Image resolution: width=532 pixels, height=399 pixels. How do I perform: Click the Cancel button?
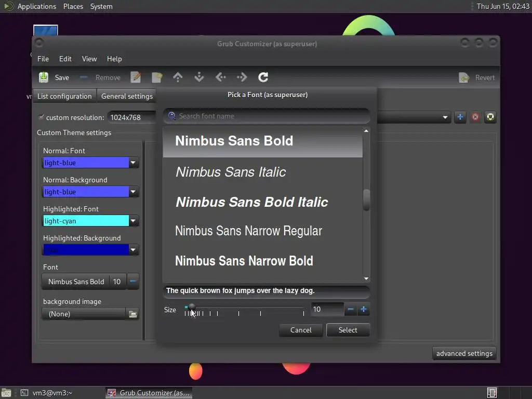point(301,330)
